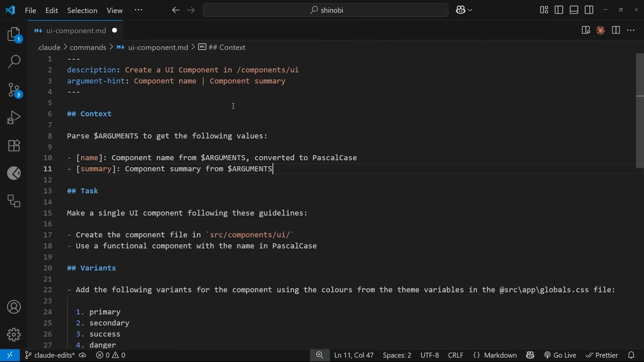
Task: Go back with the left arrow
Action: coord(175,10)
